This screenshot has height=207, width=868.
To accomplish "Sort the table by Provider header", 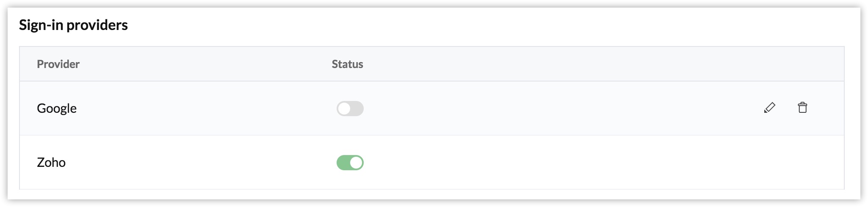I will point(58,64).
